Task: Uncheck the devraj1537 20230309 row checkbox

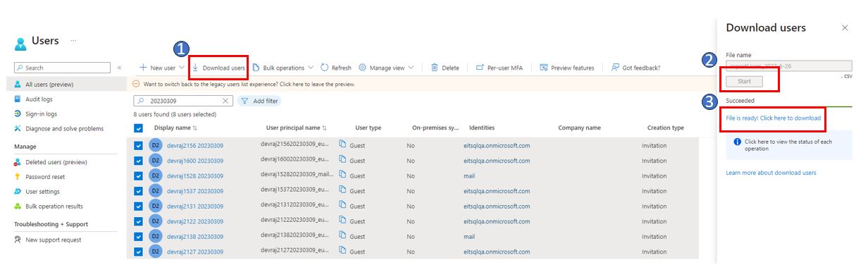Action: pyautogui.click(x=138, y=191)
